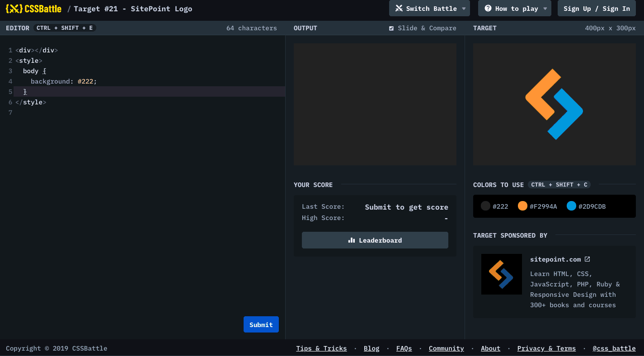Screen dimensions: 644x356
Task: Open the Tips & Tricks footer link
Action: pyautogui.click(x=321, y=348)
